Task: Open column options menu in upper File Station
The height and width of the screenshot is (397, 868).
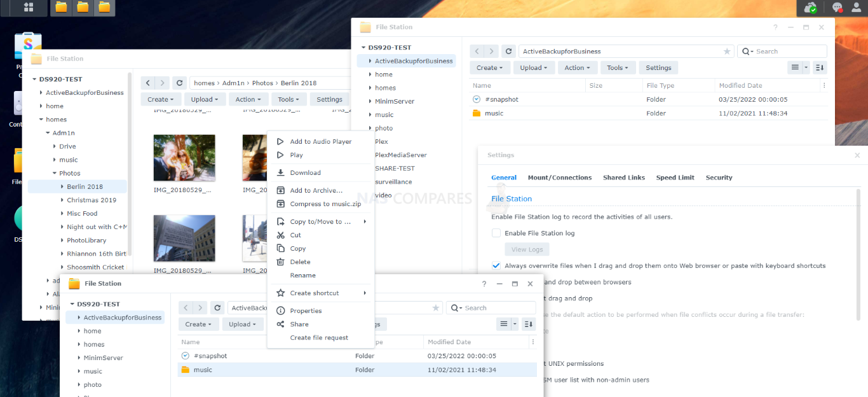Action: (825, 85)
